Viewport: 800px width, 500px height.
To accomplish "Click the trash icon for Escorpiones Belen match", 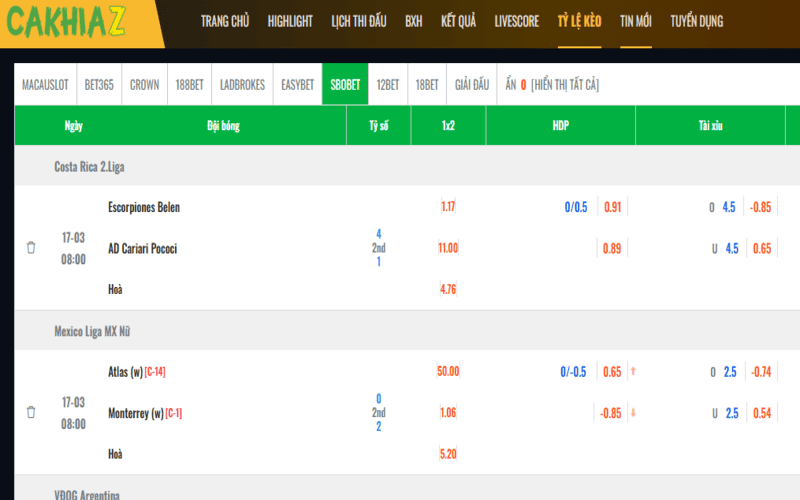I will pos(31,248).
